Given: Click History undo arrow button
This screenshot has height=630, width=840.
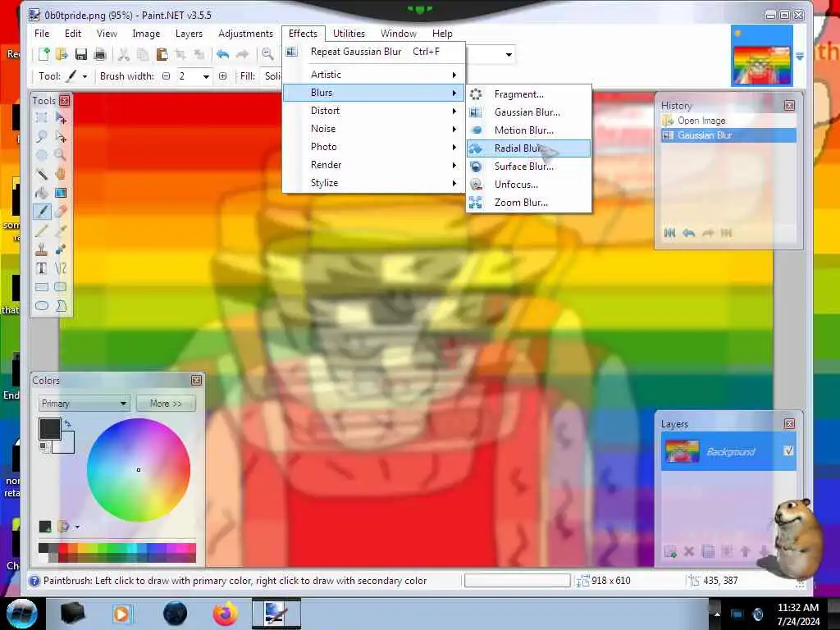Looking at the screenshot, I should [688, 233].
